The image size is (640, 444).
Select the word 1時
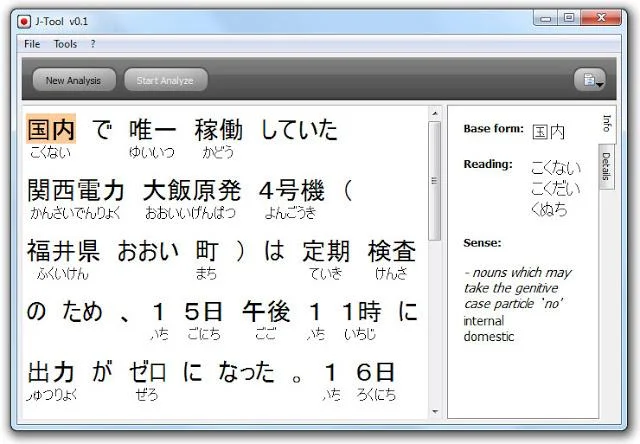(x=362, y=311)
